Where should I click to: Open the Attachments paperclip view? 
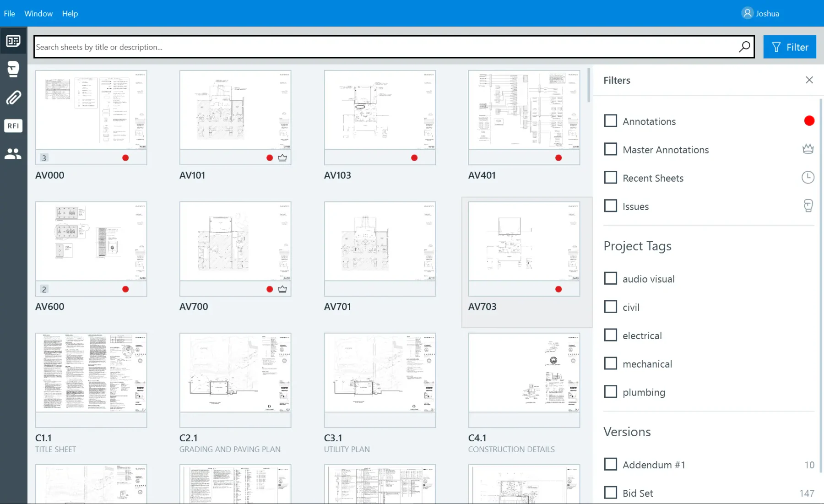[13, 98]
